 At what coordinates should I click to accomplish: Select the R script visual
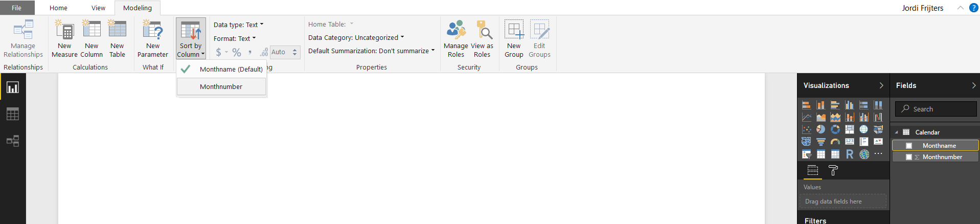(849, 154)
